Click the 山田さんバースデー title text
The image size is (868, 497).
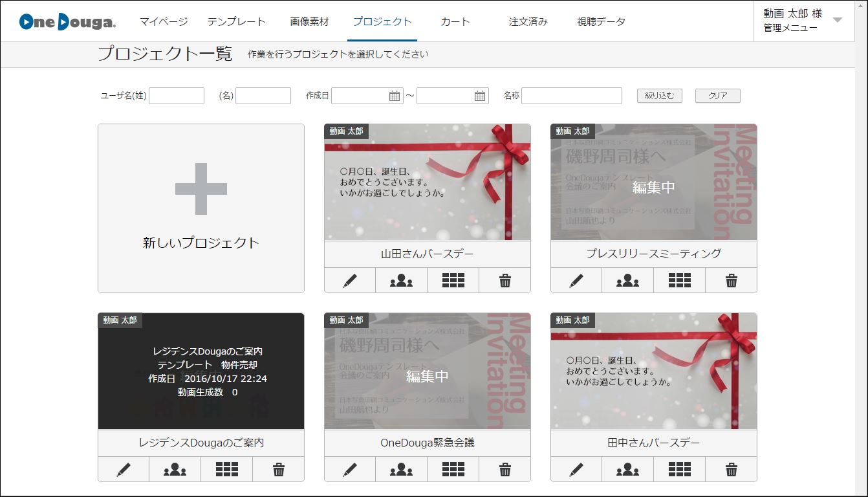click(428, 254)
